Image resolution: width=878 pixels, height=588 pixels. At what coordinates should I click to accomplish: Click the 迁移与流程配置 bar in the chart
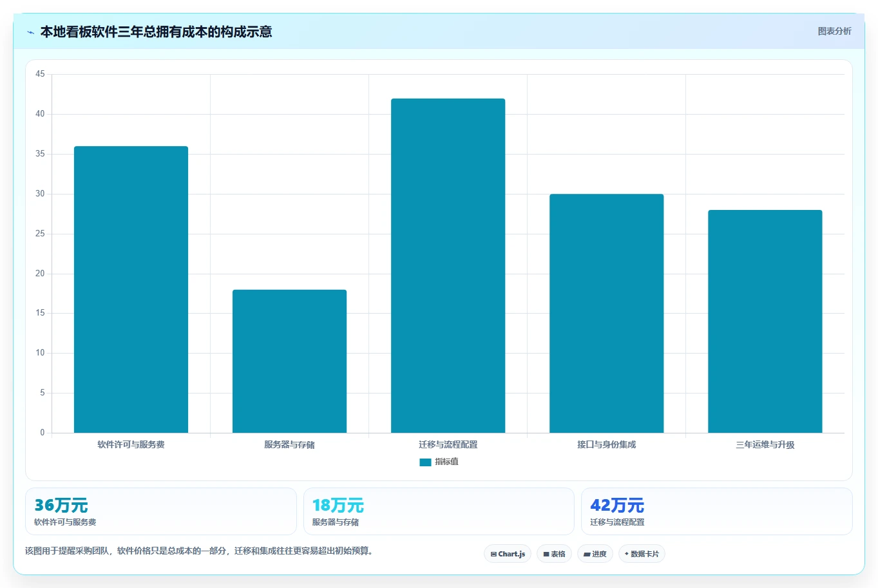(448, 265)
